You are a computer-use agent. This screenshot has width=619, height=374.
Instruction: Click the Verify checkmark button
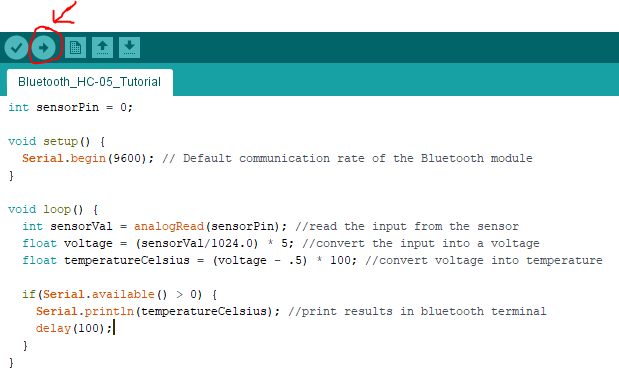pyautogui.click(x=16, y=48)
